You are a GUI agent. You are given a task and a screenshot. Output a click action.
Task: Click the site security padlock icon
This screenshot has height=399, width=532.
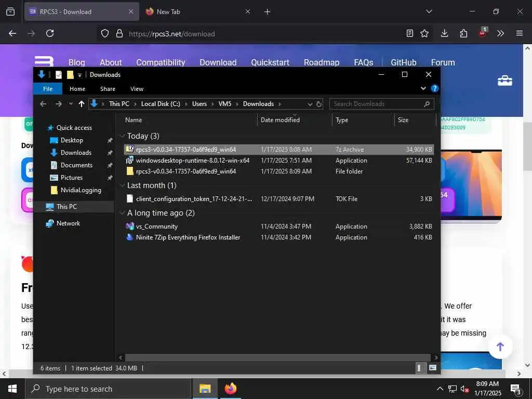[119, 34]
